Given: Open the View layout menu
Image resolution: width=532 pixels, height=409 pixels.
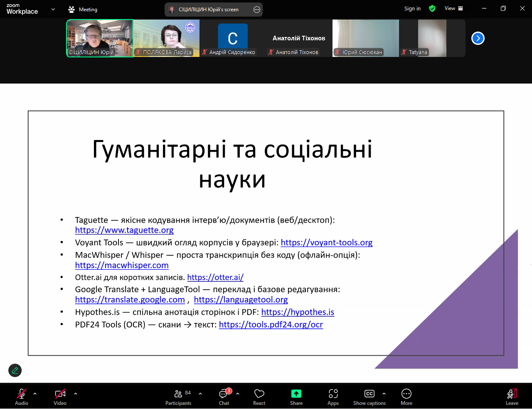Looking at the screenshot, I should (x=453, y=9).
